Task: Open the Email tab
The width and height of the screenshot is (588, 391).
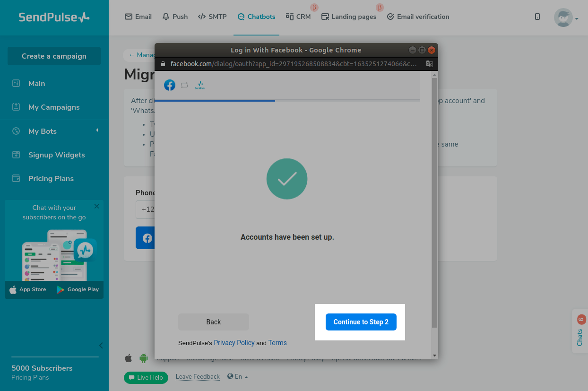Action: click(138, 17)
